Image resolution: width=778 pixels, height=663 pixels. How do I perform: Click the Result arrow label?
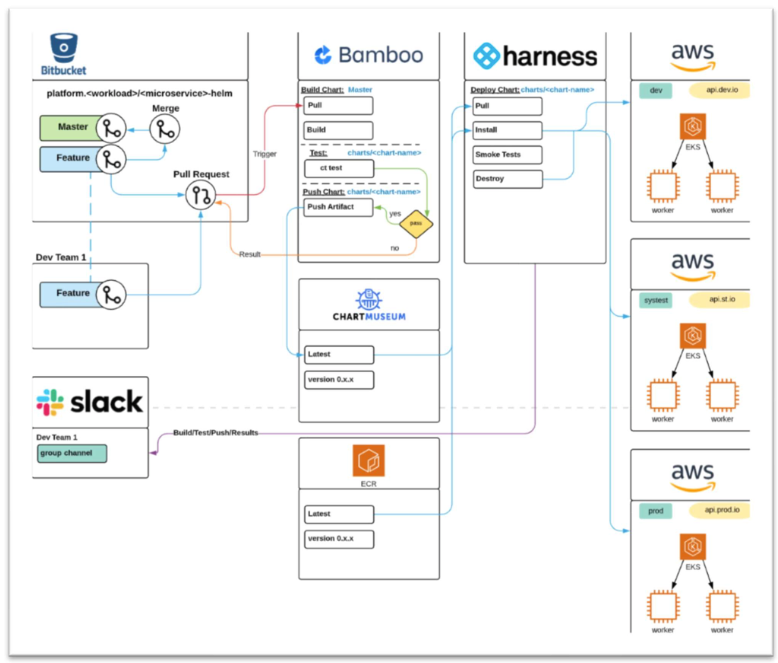click(250, 254)
